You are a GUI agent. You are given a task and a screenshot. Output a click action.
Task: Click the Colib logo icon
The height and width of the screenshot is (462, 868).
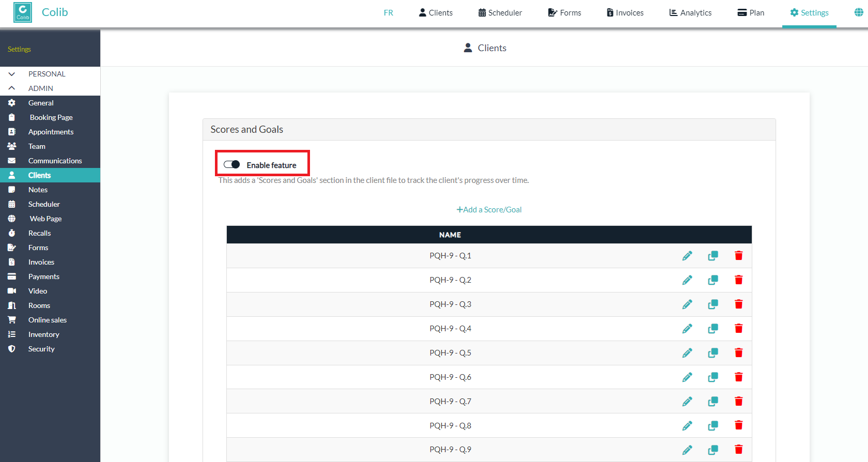[23, 12]
